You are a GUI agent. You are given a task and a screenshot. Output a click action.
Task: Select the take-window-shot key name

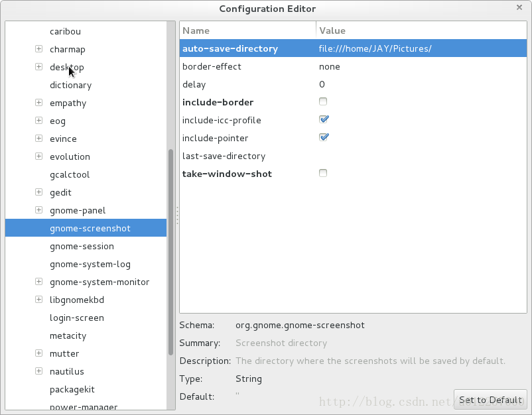click(227, 174)
